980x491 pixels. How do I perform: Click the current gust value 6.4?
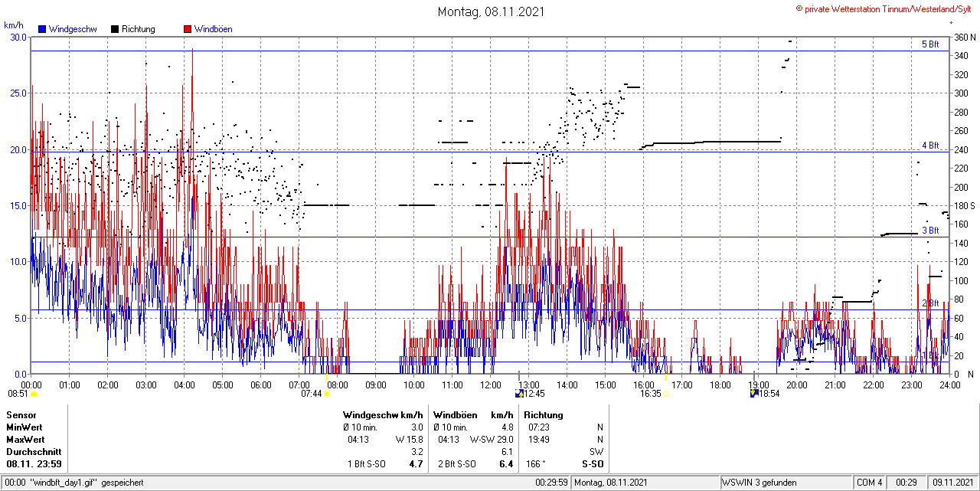(x=505, y=463)
